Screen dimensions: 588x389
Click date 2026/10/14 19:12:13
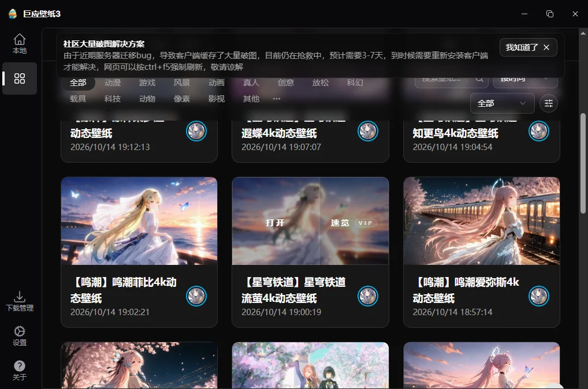click(110, 147)
